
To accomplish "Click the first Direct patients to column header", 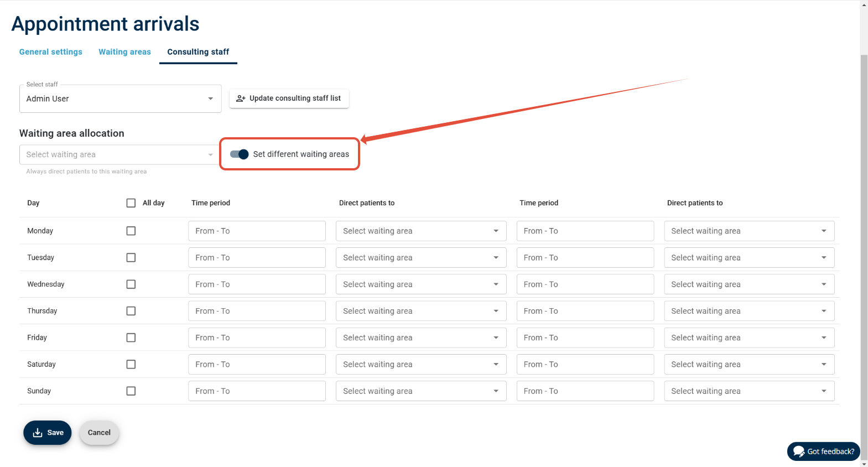I will pyautogui.click(x=367, y=203).
